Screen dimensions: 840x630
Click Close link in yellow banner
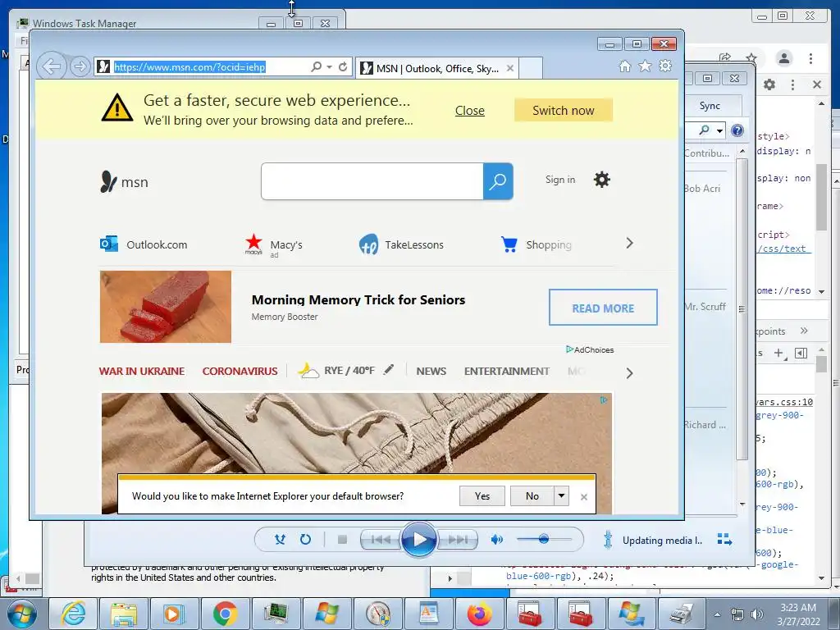coord(470,111)
